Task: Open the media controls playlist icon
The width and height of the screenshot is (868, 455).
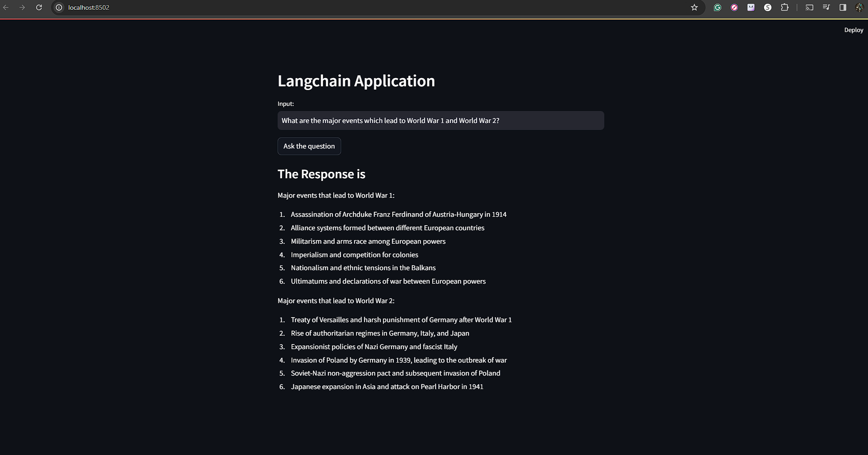Action: pyautogui.click(x=826, y=7)
